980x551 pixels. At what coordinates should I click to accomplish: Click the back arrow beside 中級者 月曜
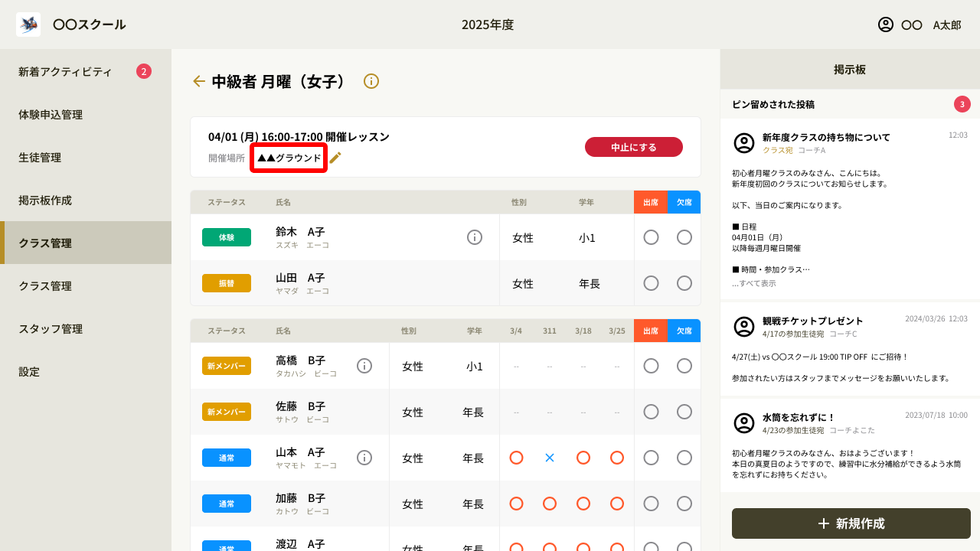tap(199, 81)
